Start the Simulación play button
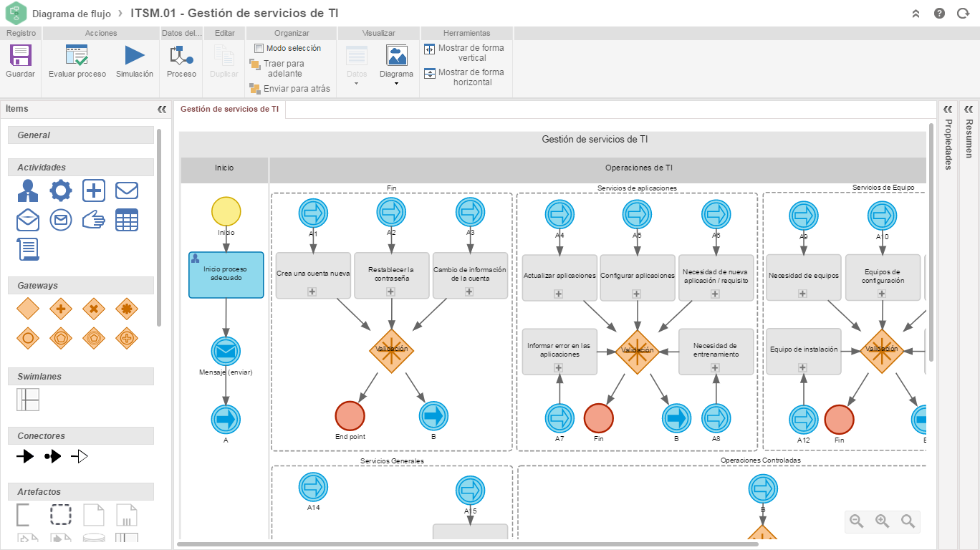 click(x=135, y=56)
